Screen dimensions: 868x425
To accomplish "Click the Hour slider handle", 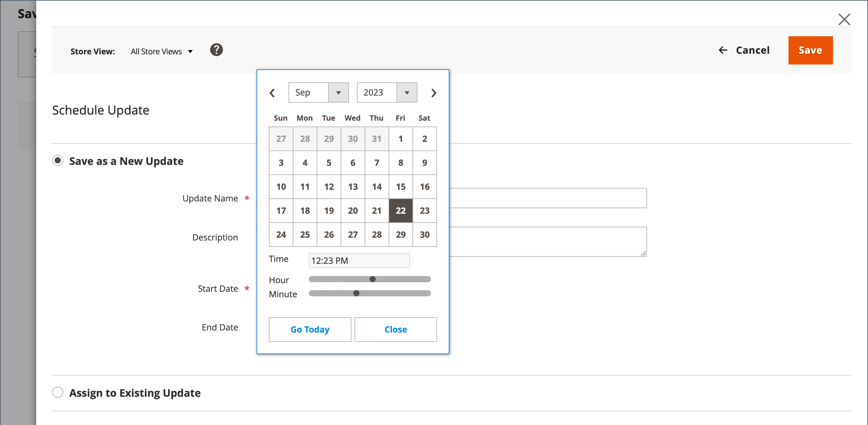I will pos(372,279).
